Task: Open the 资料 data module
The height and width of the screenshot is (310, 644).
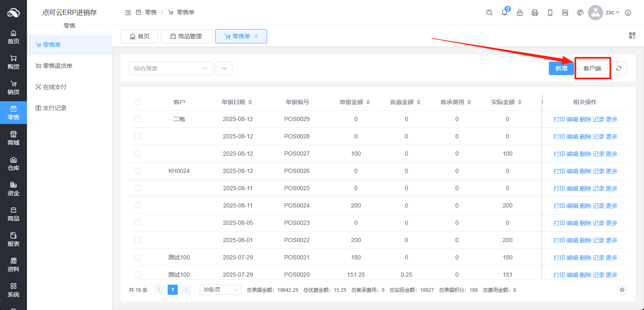Action: point(13,265)
